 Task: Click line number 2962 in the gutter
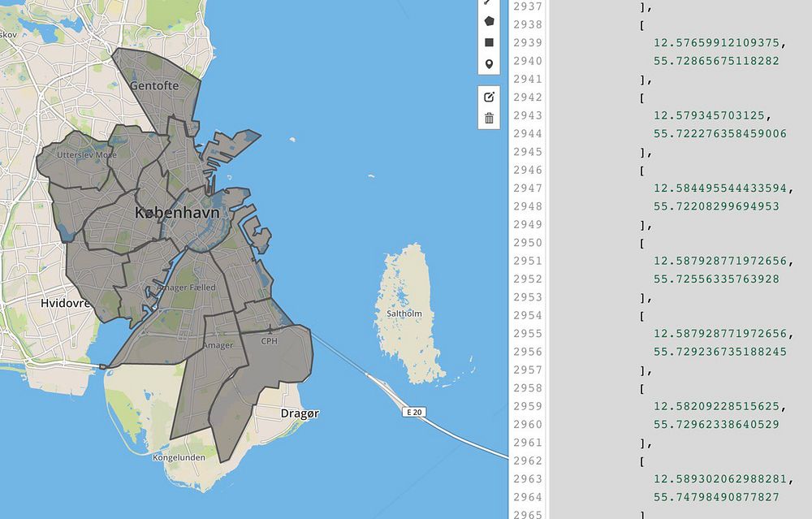[528, 461]
